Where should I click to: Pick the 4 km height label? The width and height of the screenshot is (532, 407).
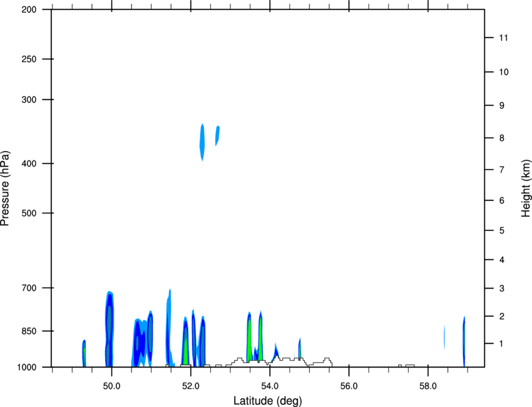pos(502,260)
